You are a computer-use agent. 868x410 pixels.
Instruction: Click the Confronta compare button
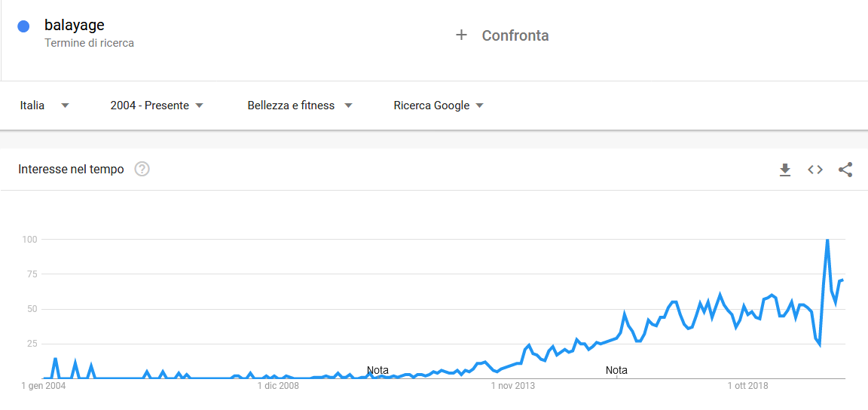point(503,35)
